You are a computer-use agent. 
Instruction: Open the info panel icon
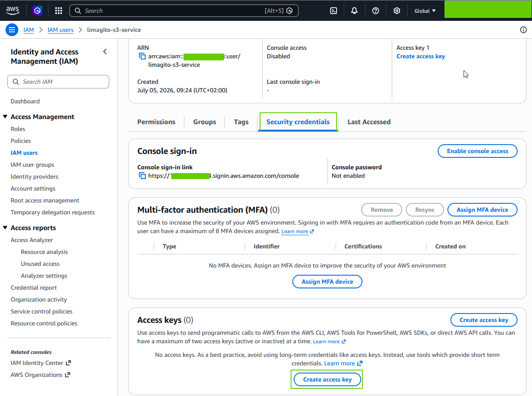pos(523,30)
